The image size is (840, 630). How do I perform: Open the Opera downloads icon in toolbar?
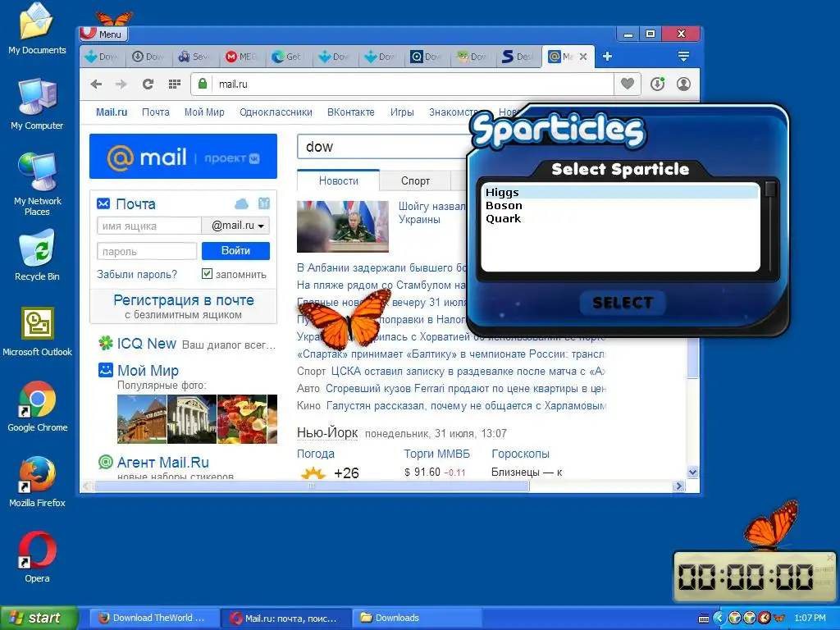point(657,84)
